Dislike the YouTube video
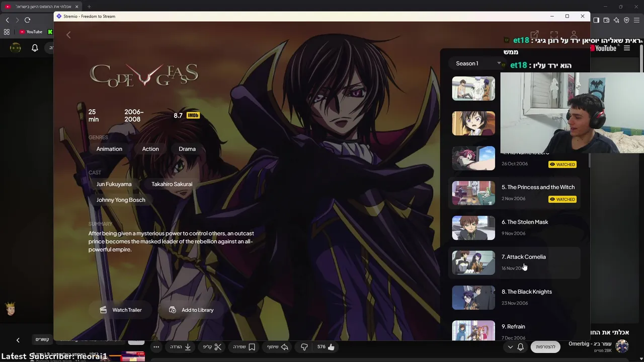Viewport: 644px width, 362px height. pos(304,347)
